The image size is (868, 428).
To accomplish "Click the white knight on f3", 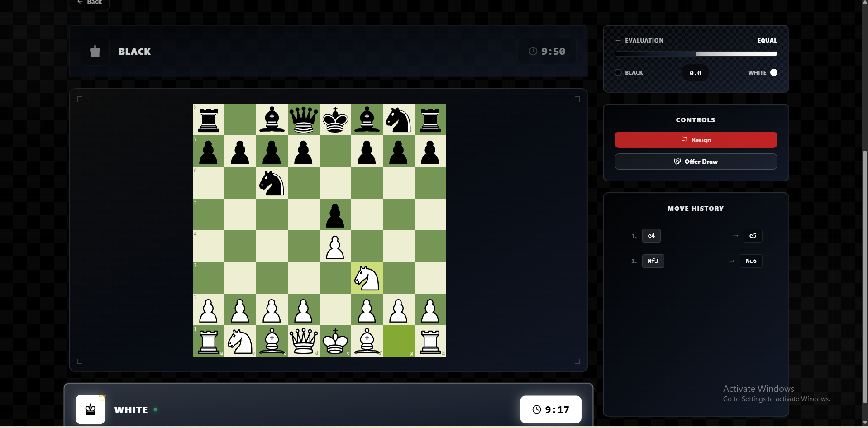I will [x=367, y=278].
